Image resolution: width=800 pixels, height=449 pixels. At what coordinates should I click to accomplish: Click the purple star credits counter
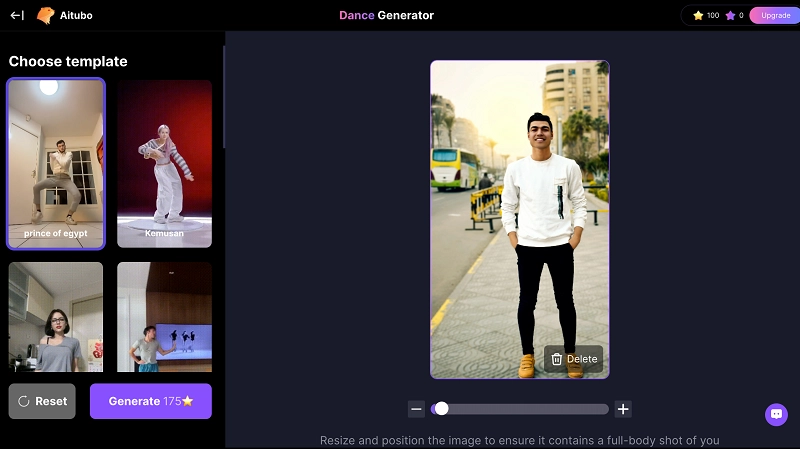733,15
